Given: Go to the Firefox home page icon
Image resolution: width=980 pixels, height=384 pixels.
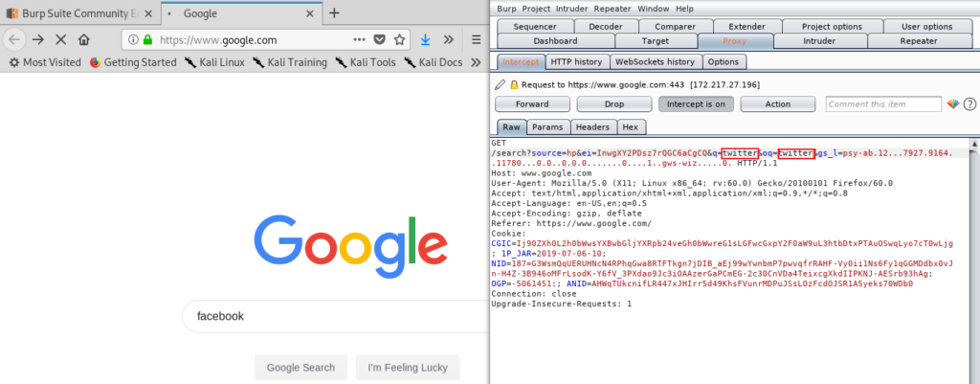Looking at the screenshot, I should click(84, 39).
